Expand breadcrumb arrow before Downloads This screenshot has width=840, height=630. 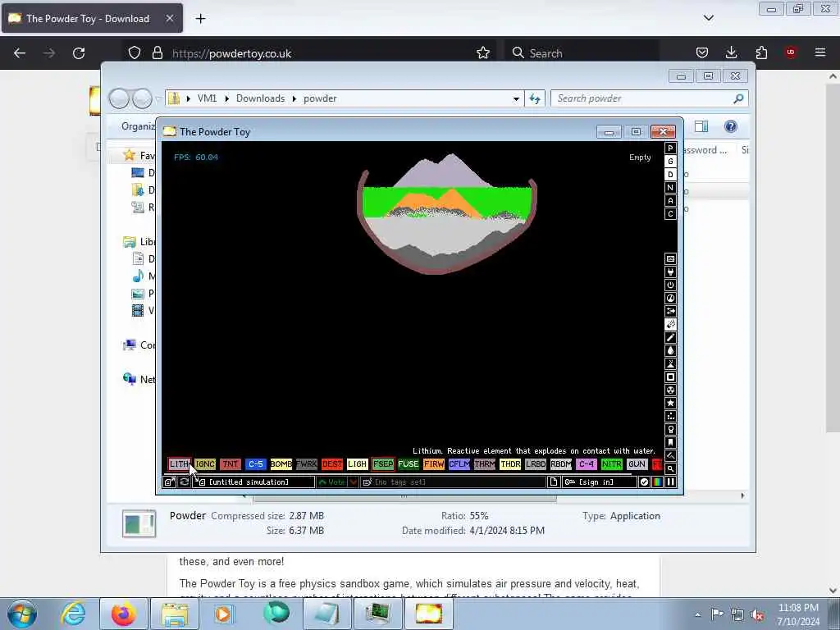click(227, 98)
